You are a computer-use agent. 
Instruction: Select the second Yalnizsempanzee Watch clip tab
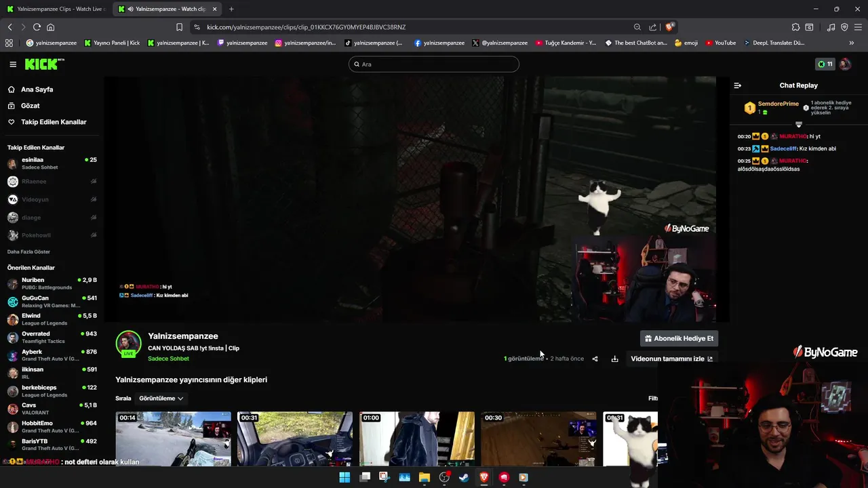pos(166,9)
